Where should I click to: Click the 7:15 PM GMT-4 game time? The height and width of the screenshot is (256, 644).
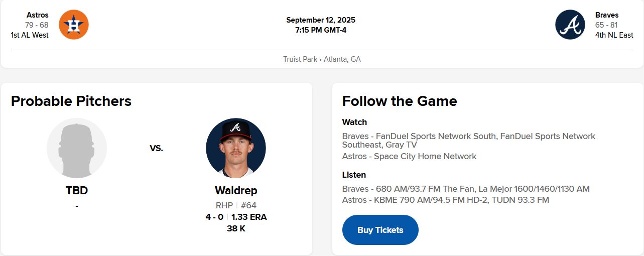[321, 30]
